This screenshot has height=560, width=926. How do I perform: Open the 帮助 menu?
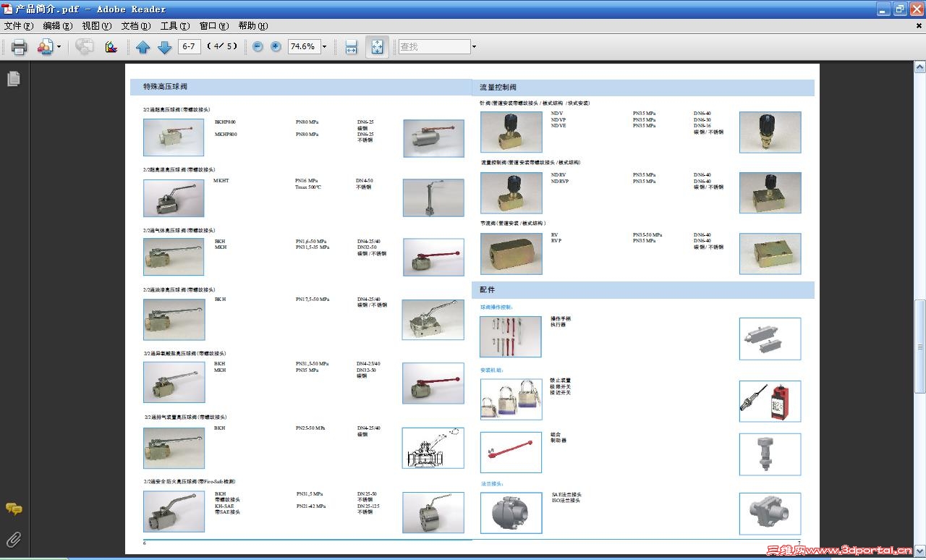point(253,26)
